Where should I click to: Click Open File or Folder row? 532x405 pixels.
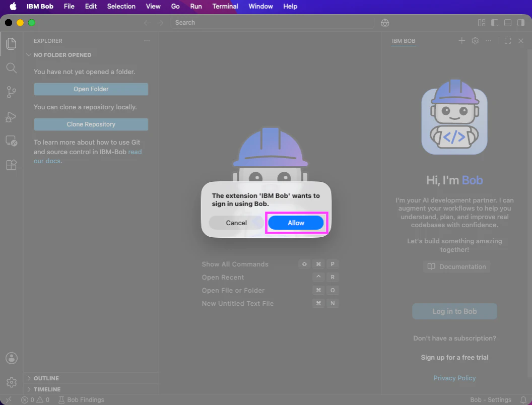[x=270, y=290]
